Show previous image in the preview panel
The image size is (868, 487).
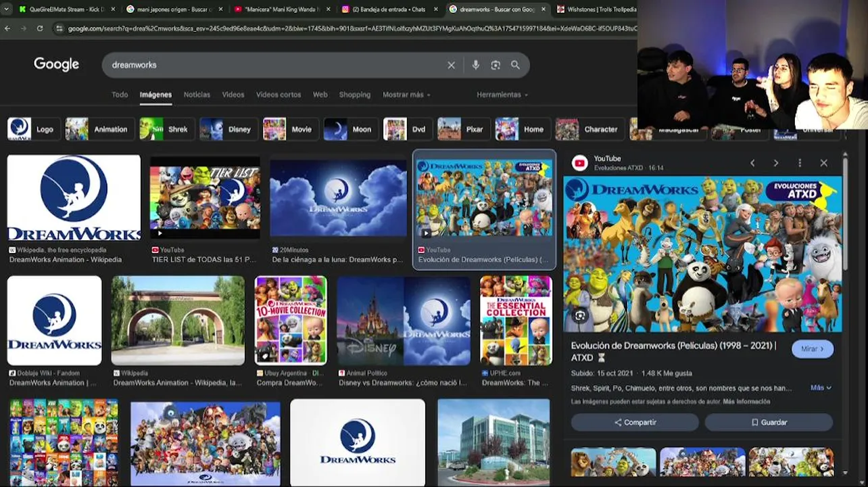click(752, 163)
